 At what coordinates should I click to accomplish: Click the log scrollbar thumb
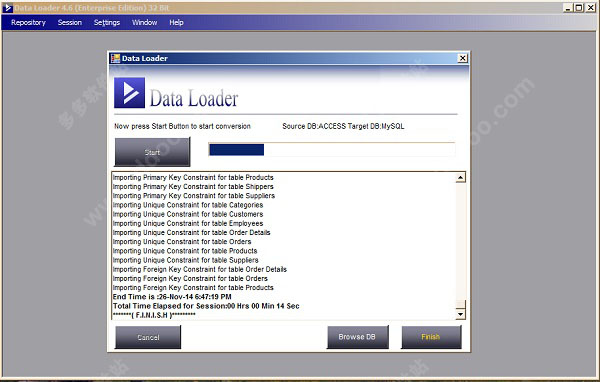pyautogui.click(x=460, y=304)
